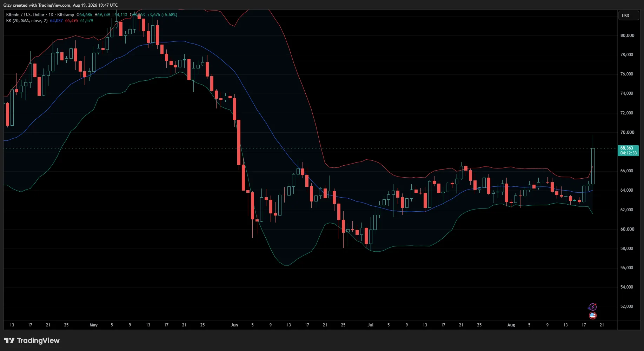The image size is (644, 351).
Task: Click the Bitcoin / U.S. Dollar symbol title
Action: tap(25, 15)
